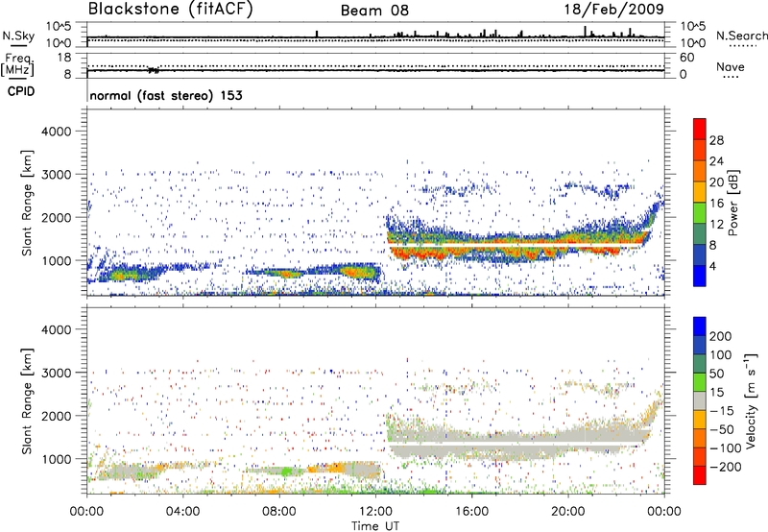768x532 pixels.
Task: Pick the red Velocity segment below -200
Action: pyautogui.click(x=700, y=475)
